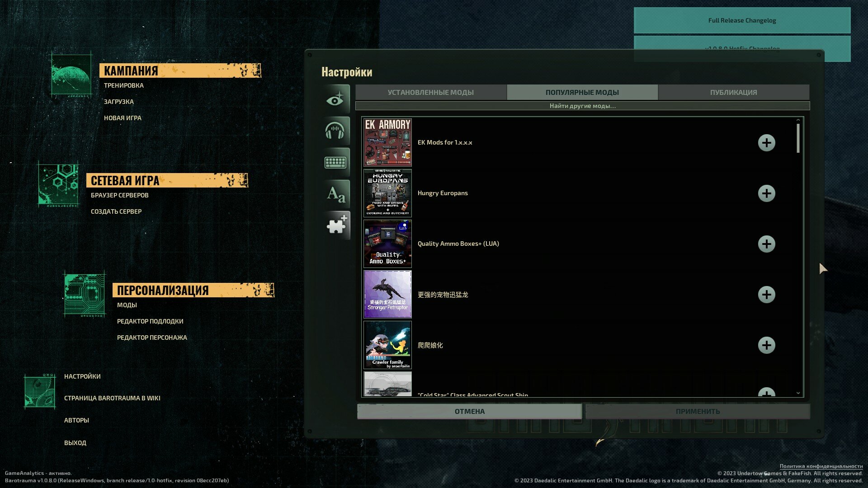Add EK Mods for 1.x.x.x with plus
The height and width of the screenshot is (488, 868).
tap(766, 143)
